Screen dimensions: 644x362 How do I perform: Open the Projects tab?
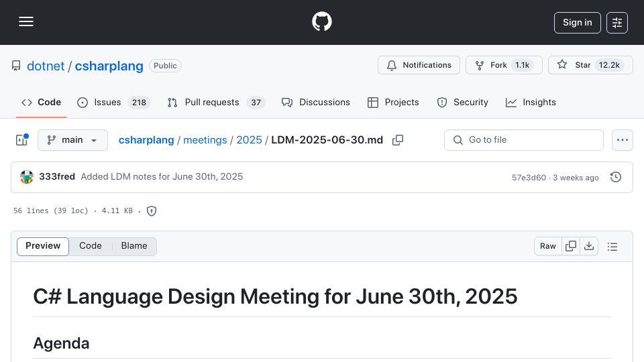393,102
